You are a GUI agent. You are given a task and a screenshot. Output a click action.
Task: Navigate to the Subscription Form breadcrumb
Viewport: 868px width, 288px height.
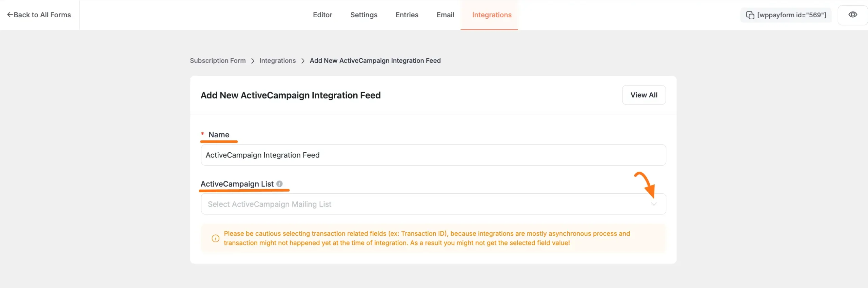click(x=217, y=61)
